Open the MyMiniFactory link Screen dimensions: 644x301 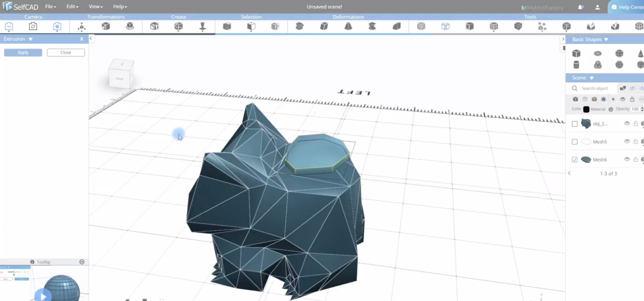coord(542,7)
